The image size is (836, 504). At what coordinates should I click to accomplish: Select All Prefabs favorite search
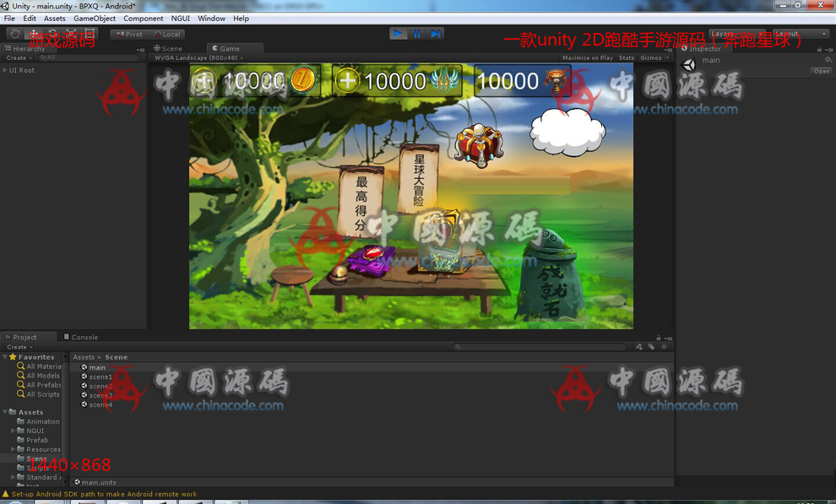pos(39,385)
